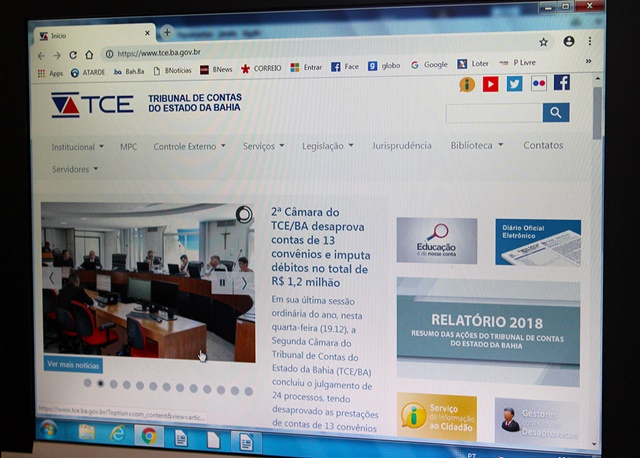Click the Ver mais notícias button

pyautogui.click(x=73, y=364)
